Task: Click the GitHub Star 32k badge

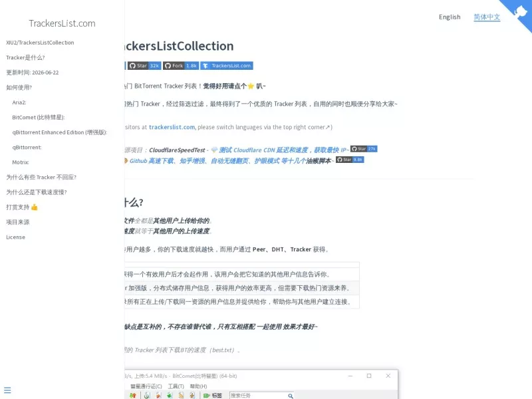Action: point(144,65)
